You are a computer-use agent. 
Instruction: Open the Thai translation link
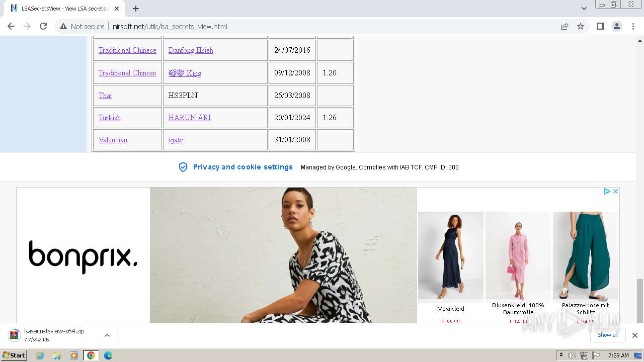[105, 96]
